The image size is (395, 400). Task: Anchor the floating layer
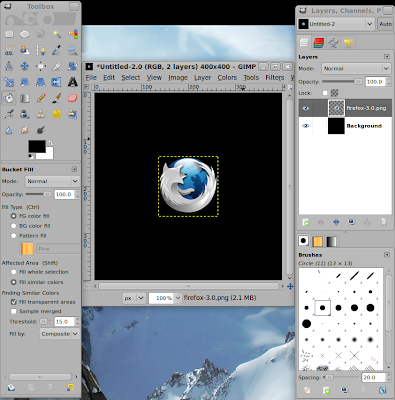[367, 222]
